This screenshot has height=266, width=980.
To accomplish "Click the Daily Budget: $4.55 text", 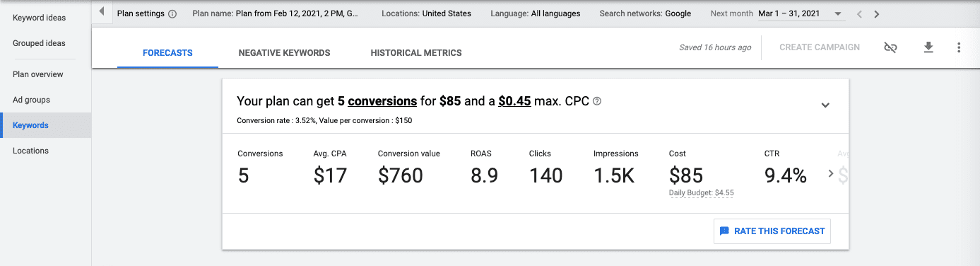I will pyautogui.click(x=701, y=192).
